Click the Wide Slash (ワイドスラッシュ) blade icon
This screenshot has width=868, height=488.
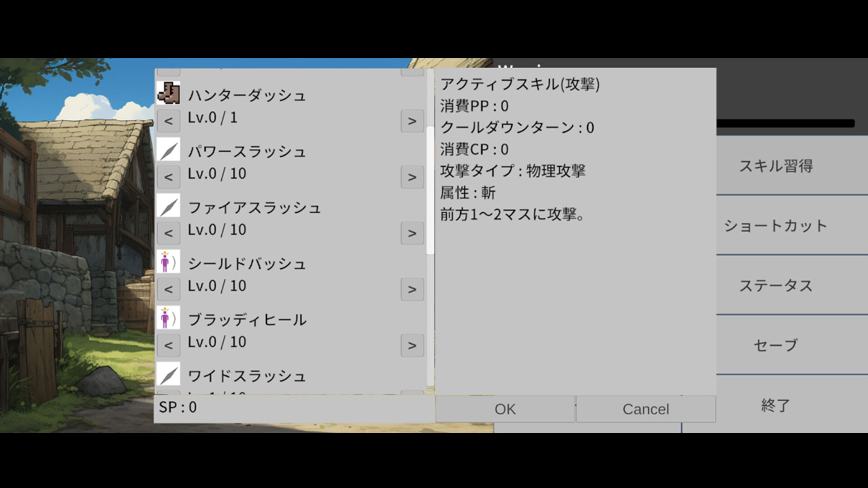point(168,374)
